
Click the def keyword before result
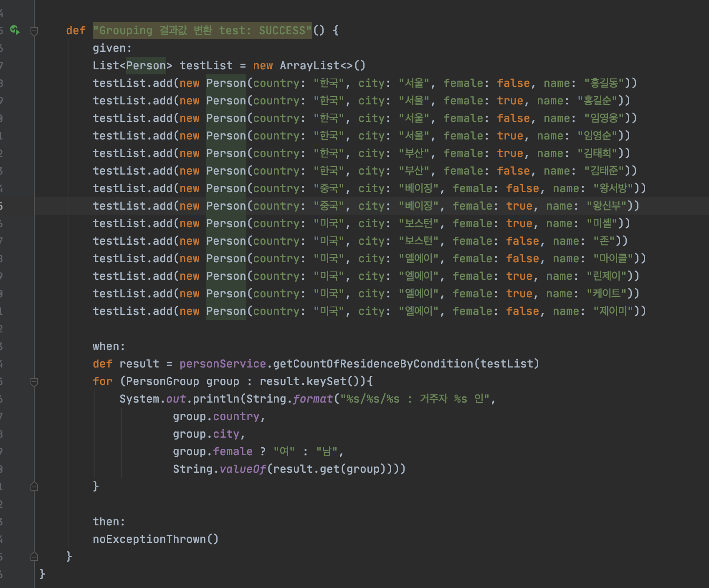[x=102, y=364]
